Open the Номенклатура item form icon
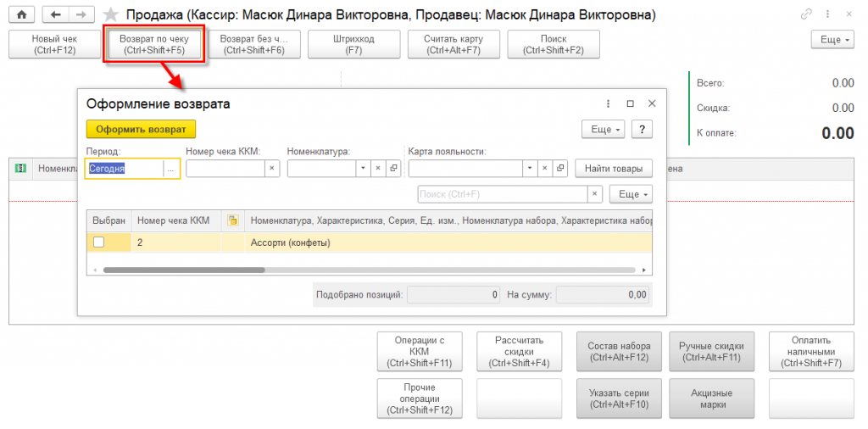The height and width of the screenshot is (429, 868). 393,168
